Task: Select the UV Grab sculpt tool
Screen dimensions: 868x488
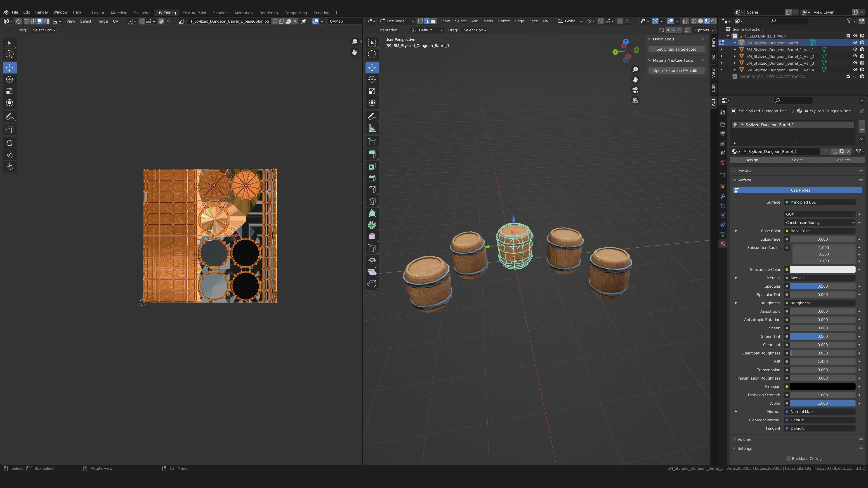Action: coord(9,143)
